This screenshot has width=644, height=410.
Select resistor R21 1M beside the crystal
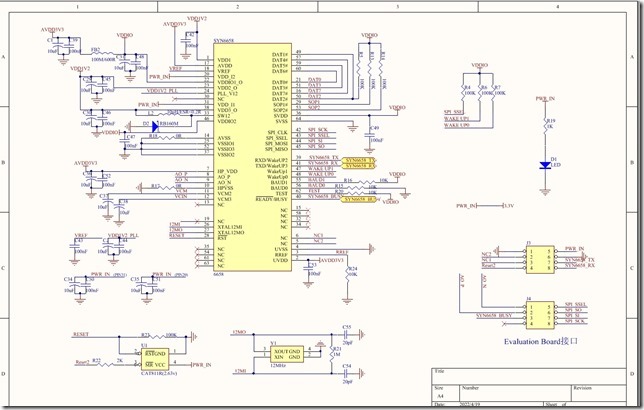[x=332, y=354]
